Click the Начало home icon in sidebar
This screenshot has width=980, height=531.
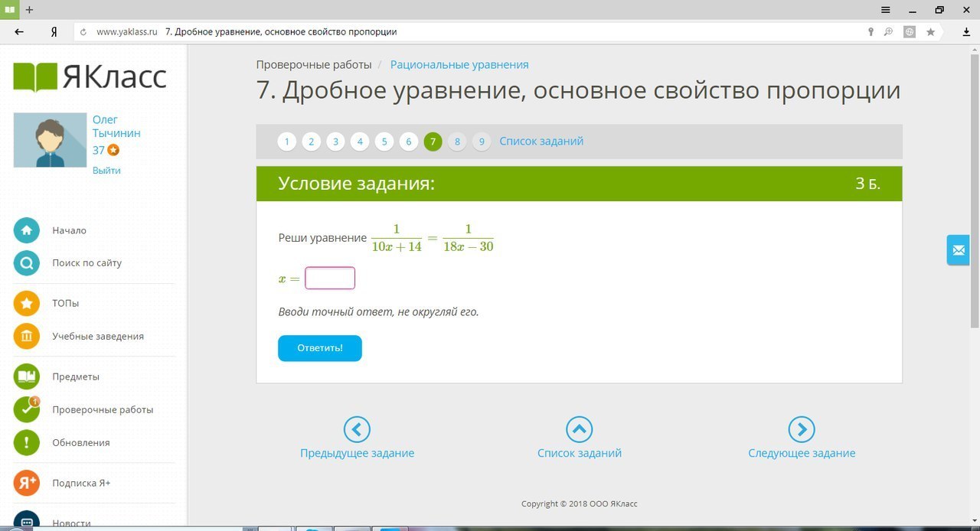pos(27,230)
